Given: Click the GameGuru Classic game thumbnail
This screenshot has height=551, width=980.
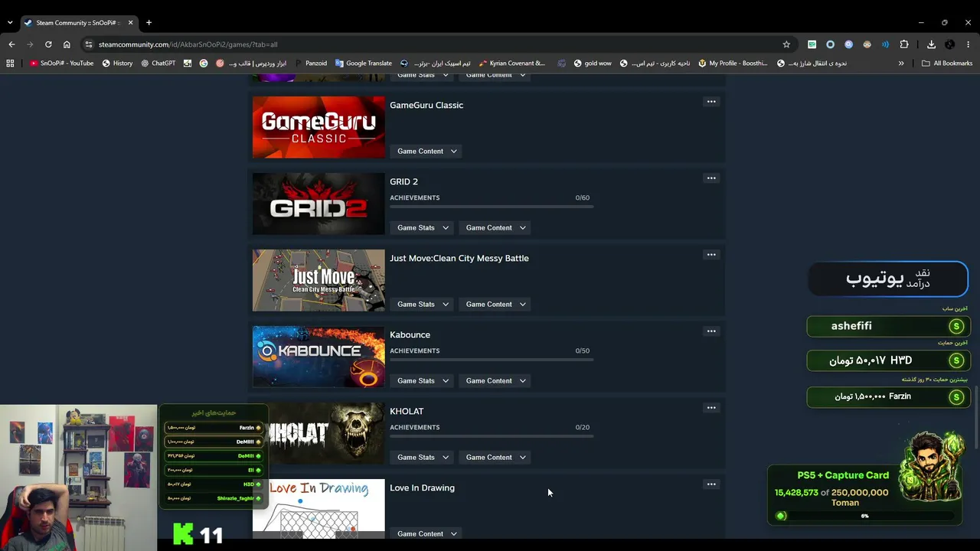Looking at the screenshot, I should click(x=318, y=127).
